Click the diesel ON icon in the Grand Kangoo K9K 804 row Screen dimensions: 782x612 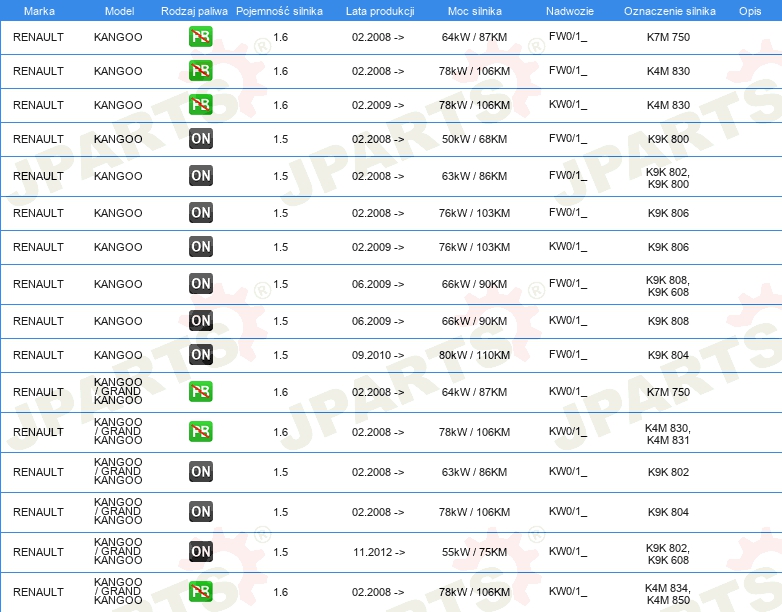200,511
